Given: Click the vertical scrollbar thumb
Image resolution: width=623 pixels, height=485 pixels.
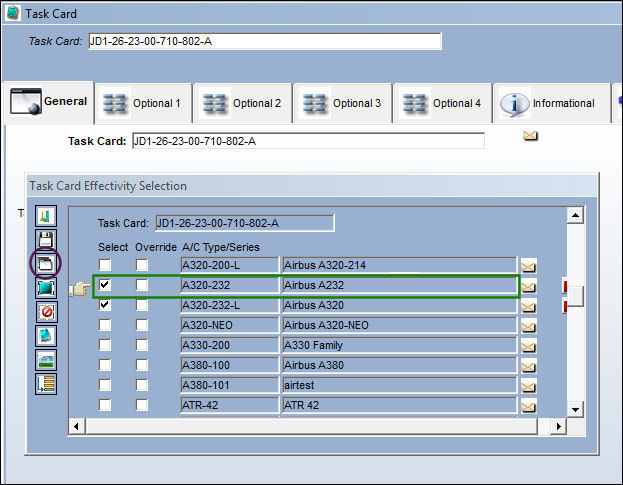Looking at the screenshot, I should pyautogui.click(x=575, y=296).
